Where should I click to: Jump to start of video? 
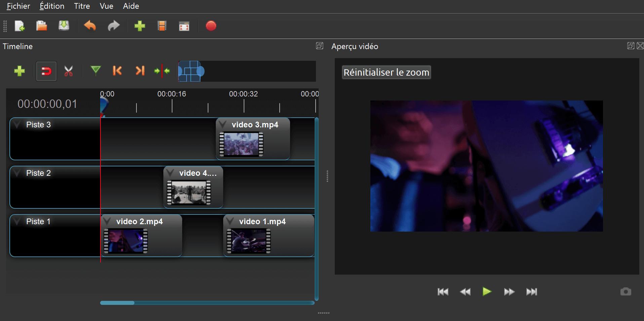pos(443,292)
